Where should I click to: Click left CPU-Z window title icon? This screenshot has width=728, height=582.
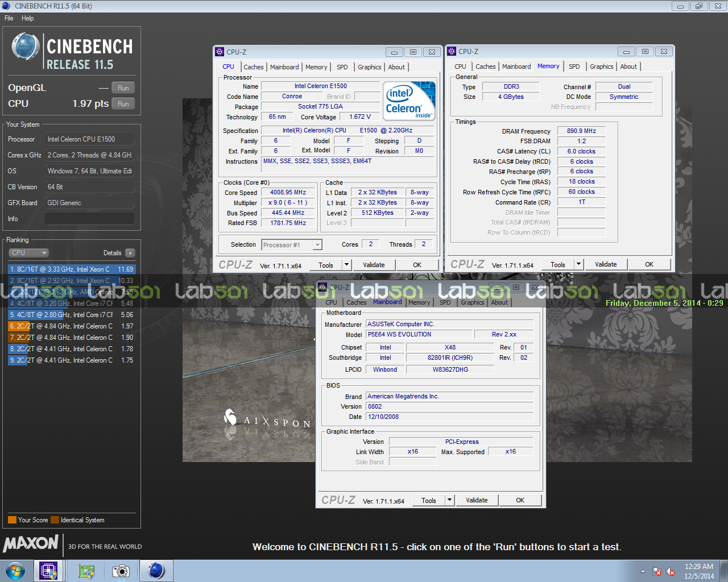tap(220, 52)
